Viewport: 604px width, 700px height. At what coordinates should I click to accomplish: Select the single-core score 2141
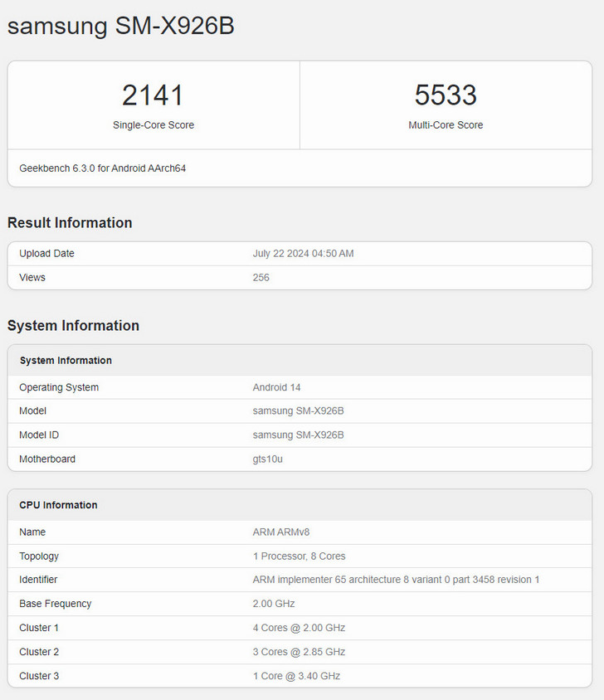[x=153, y=95]
